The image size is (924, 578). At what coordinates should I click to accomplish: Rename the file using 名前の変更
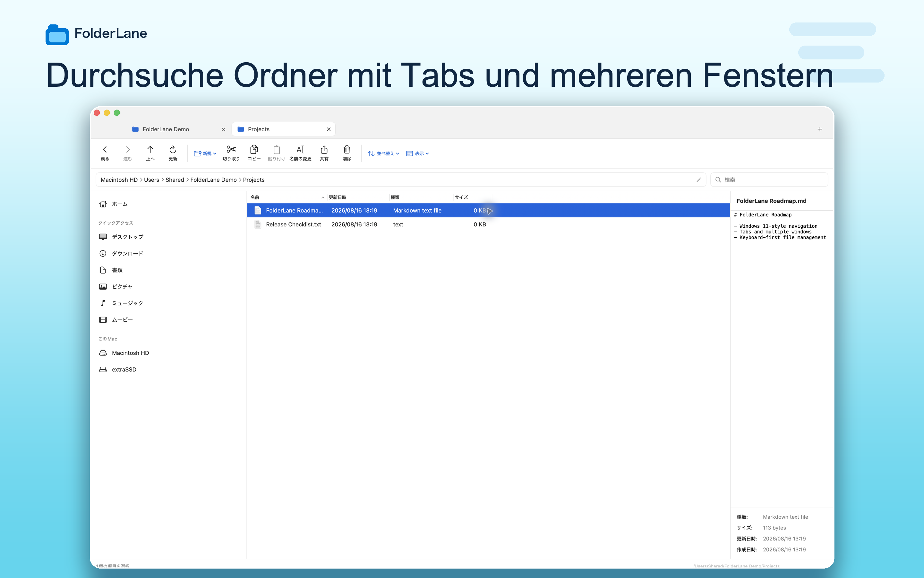(301, 153)
